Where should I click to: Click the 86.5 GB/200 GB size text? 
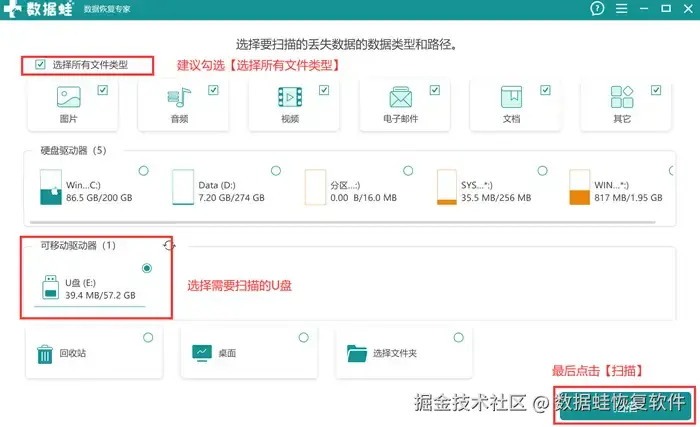99,197
